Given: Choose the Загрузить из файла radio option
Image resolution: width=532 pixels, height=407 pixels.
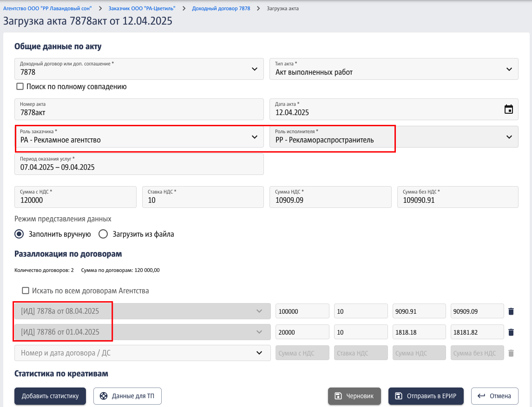Looking at the screenshot, I should coord(103,234).
